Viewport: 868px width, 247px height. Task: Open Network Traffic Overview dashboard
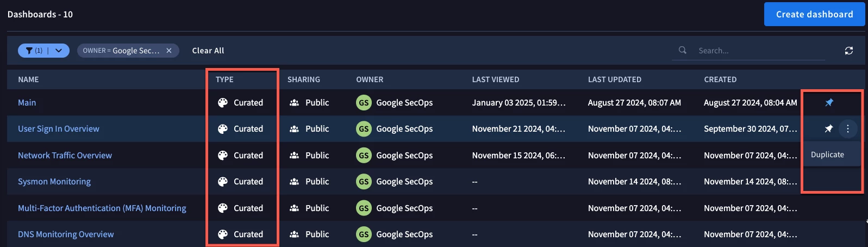click(x=65, y=155)
